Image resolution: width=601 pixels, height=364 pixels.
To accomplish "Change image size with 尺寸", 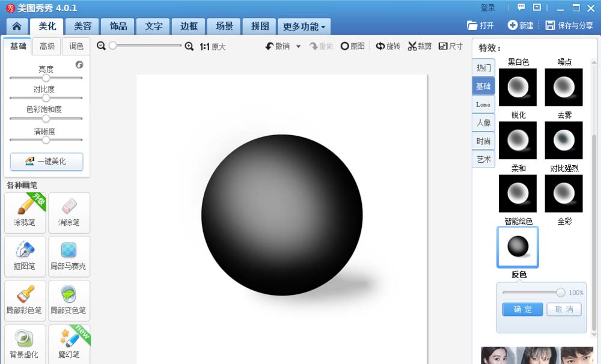I will coord(451,46).
